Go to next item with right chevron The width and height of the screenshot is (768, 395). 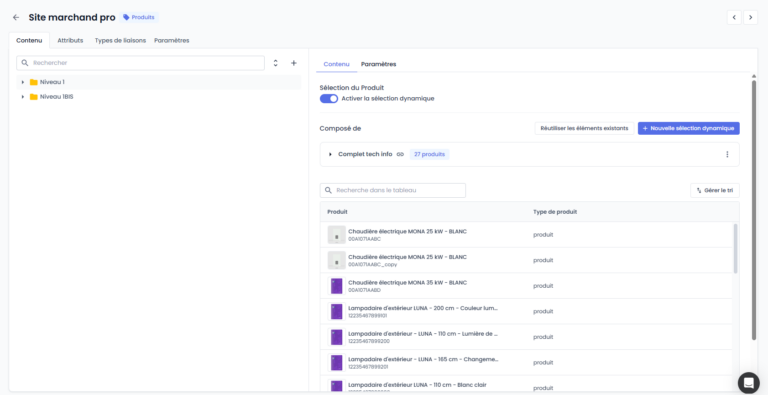point(750,18)
